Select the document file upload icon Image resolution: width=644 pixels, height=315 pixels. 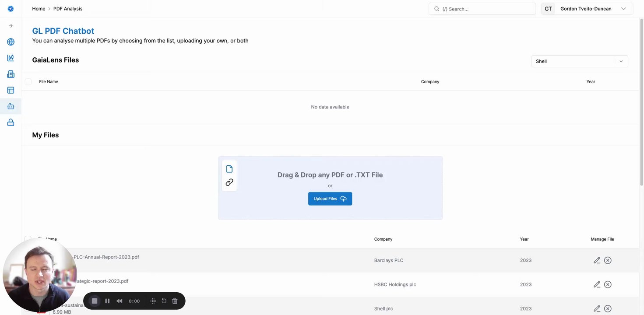click(x=229, y=169)
